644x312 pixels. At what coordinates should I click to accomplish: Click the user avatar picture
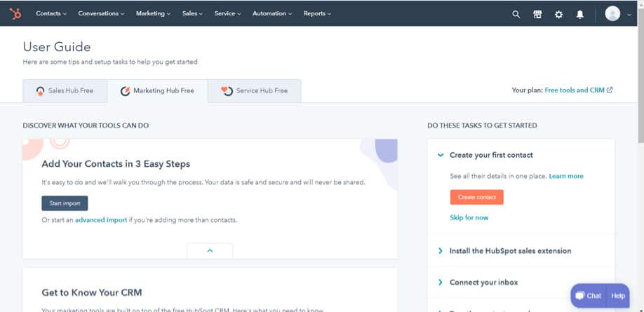[612, 13]
